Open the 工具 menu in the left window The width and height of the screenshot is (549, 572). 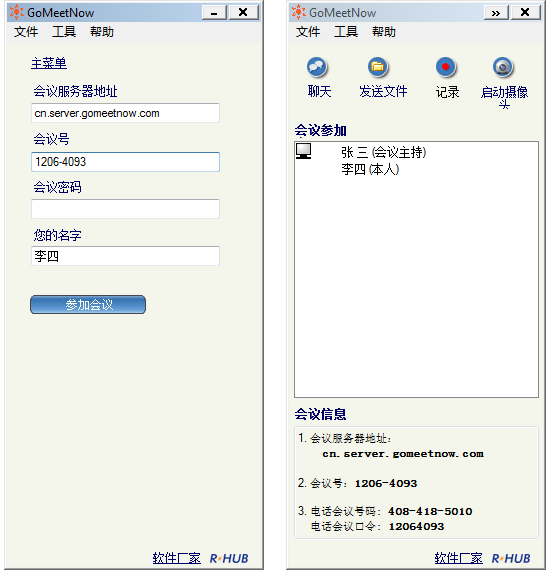[64, 32]
